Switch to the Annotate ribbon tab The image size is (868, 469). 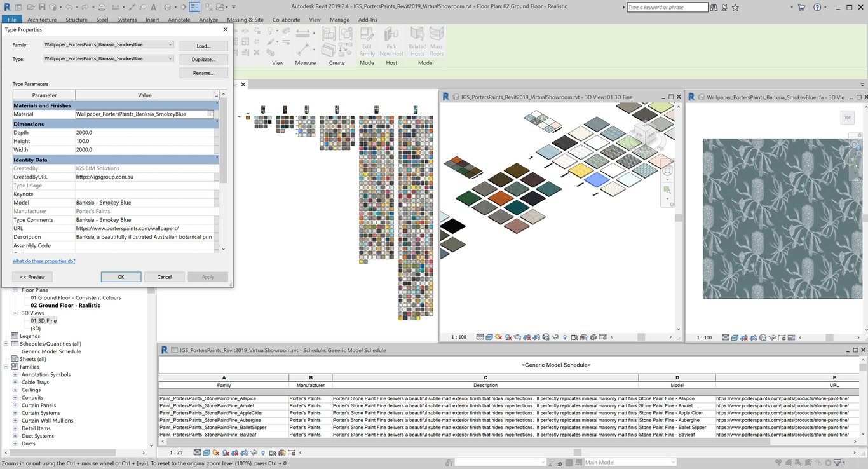point(179,20)
